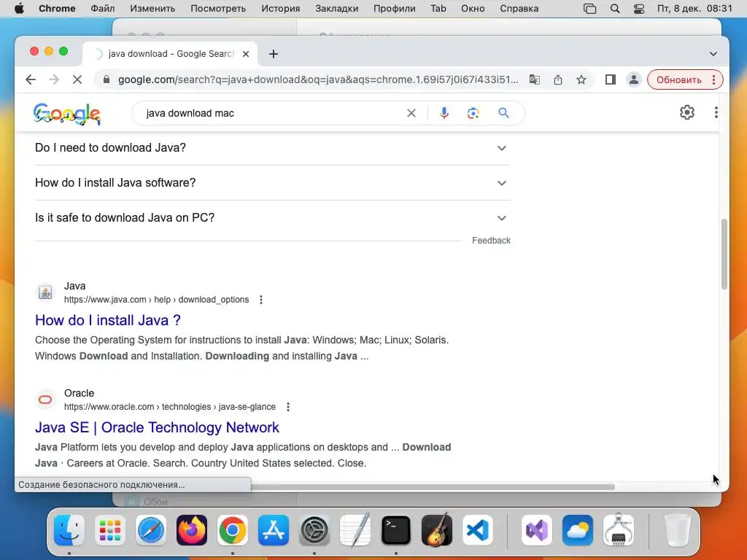Open Google apps menu dots
The height and width of the screenshot is (560, 747).
click(716, 112)
